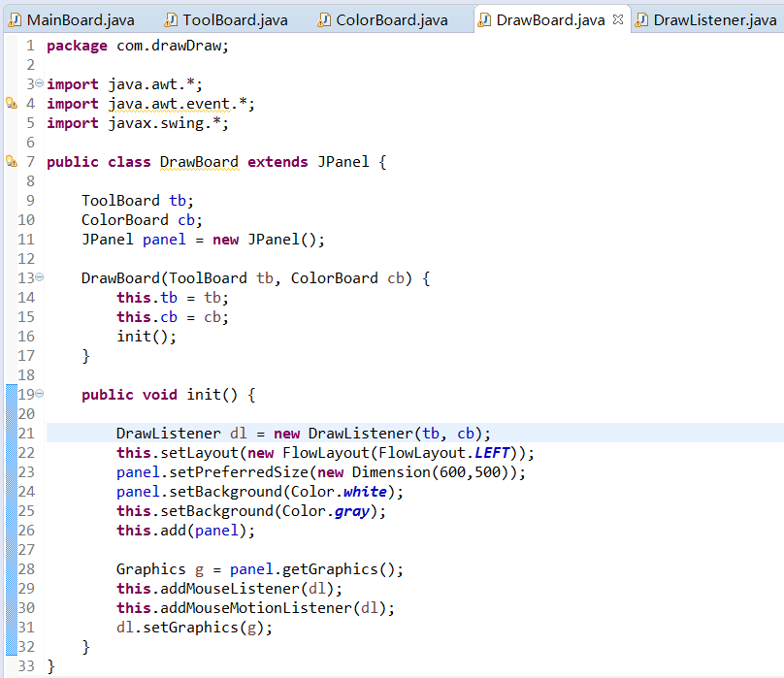Click the Java file icon on MainBoard.java tab
Image resolution: width=784 pixels, height=678 pixels.
(16, 20)
